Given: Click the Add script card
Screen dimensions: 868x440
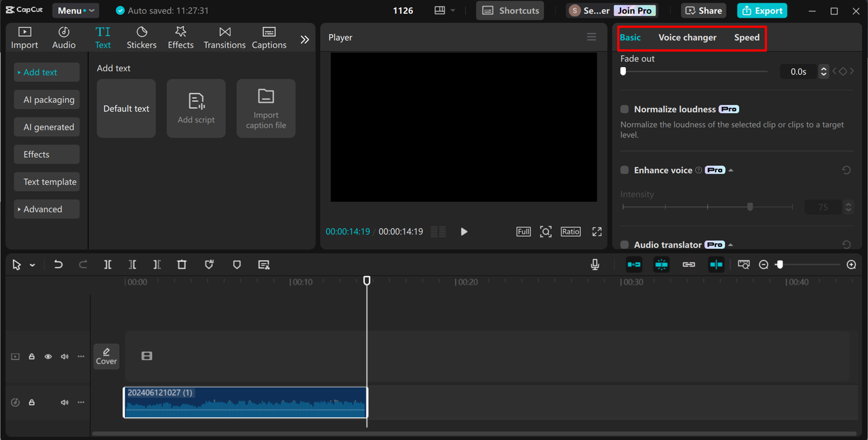Looking at the screenshot, I should click(x=196, y=108).
